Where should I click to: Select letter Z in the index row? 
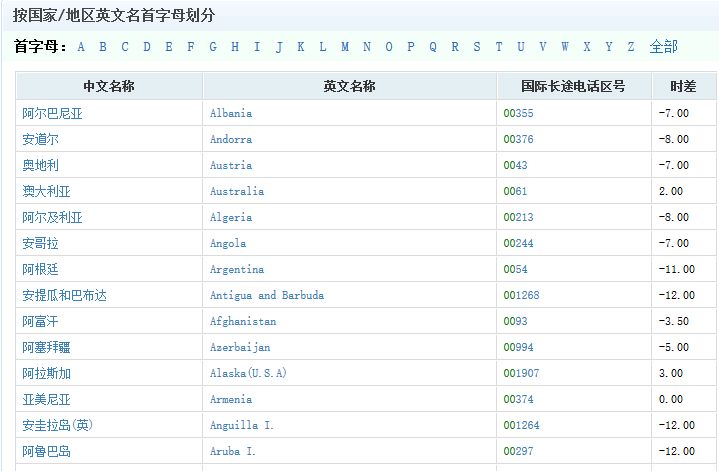(x=630, y=47)
